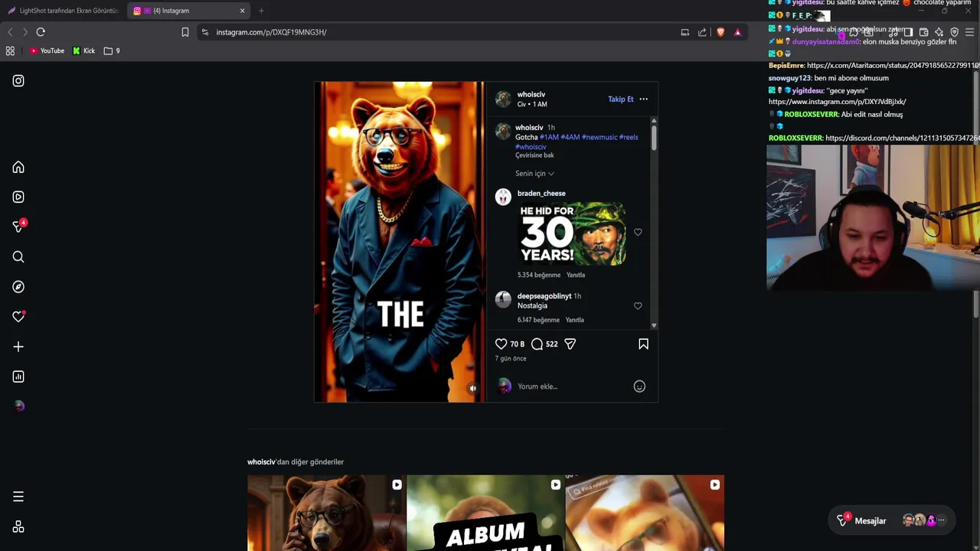Reply to deepseagoblinyt's Nostalgia comment

574,320
